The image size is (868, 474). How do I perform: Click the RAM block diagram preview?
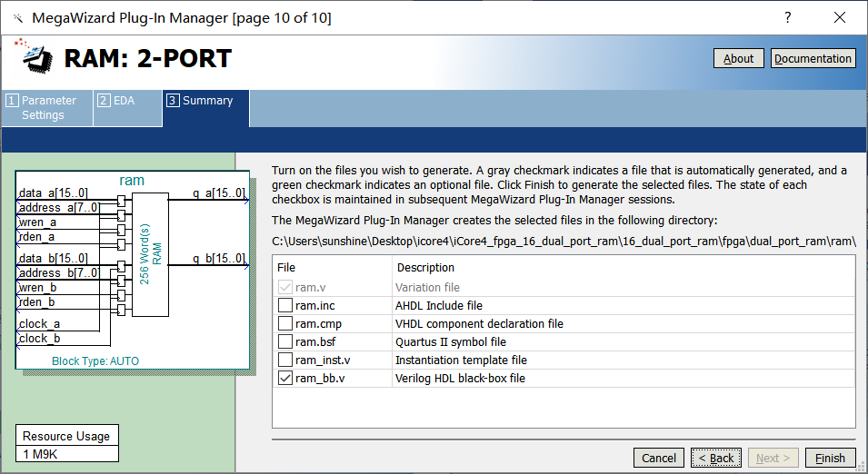click(x=132, y=270)
